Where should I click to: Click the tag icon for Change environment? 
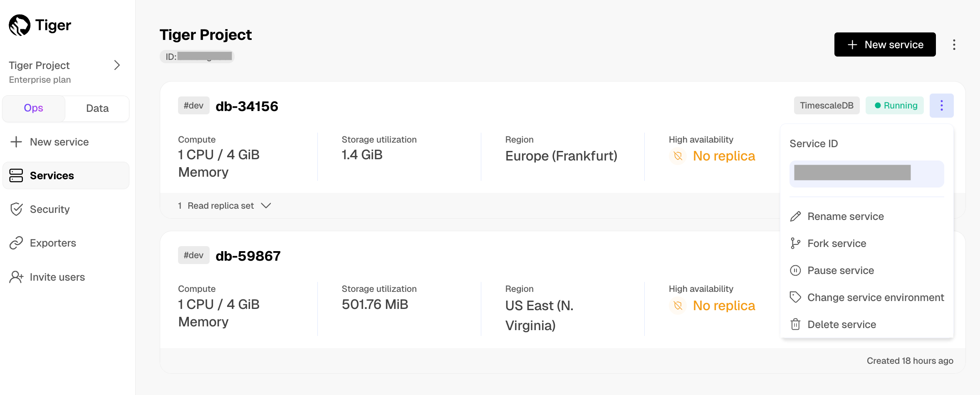point(795,297)
